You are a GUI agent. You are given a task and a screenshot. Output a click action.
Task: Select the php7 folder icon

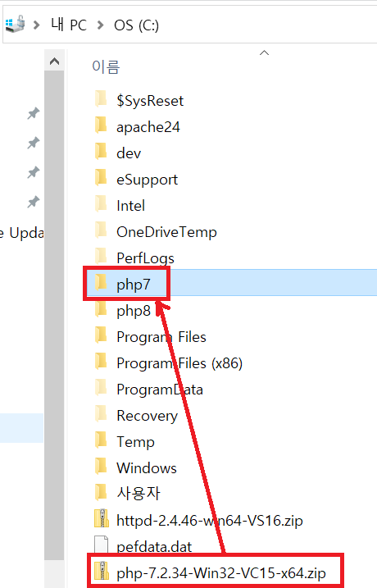(x=101, y=282)
